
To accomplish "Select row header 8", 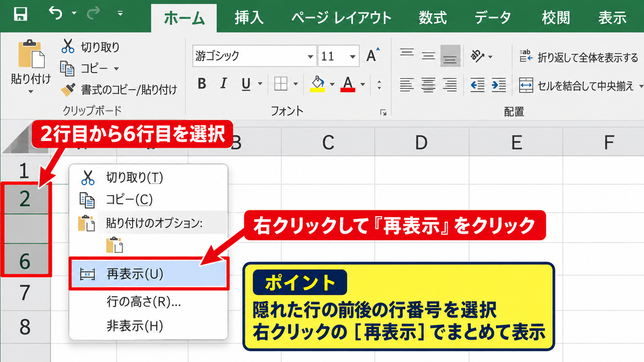I will click(25, 327).
